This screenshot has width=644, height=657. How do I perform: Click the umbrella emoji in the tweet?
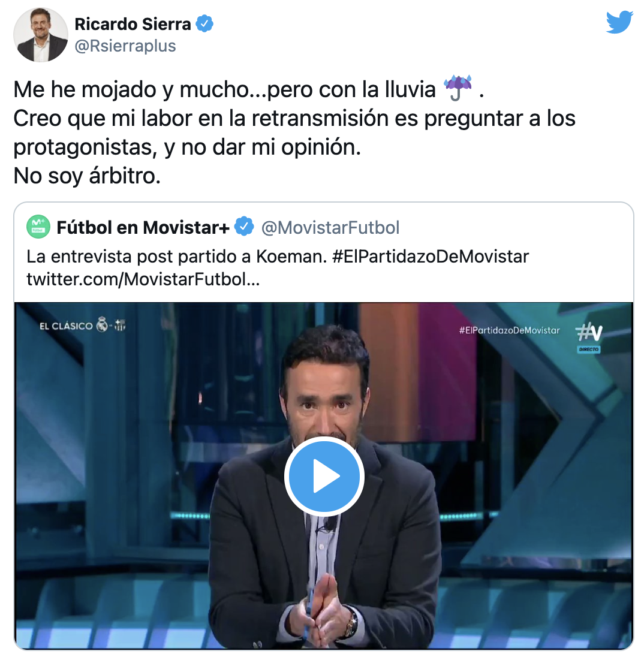click(x=458, y=88)
